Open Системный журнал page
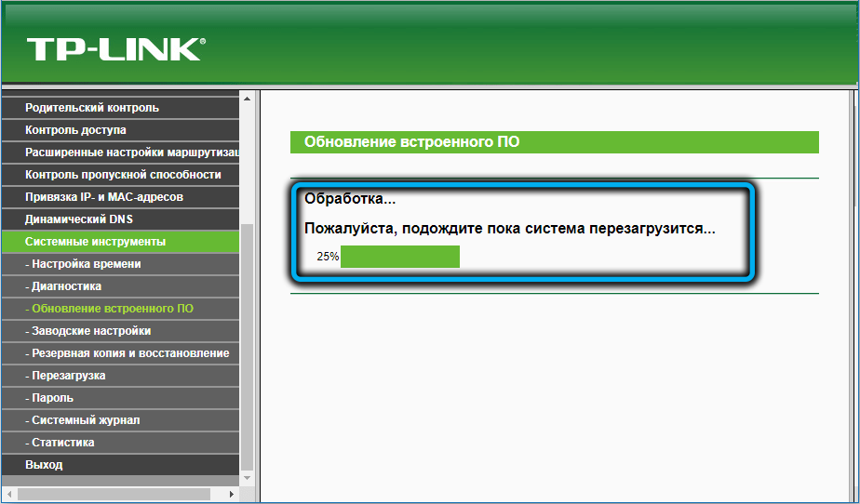 (120, 420)
